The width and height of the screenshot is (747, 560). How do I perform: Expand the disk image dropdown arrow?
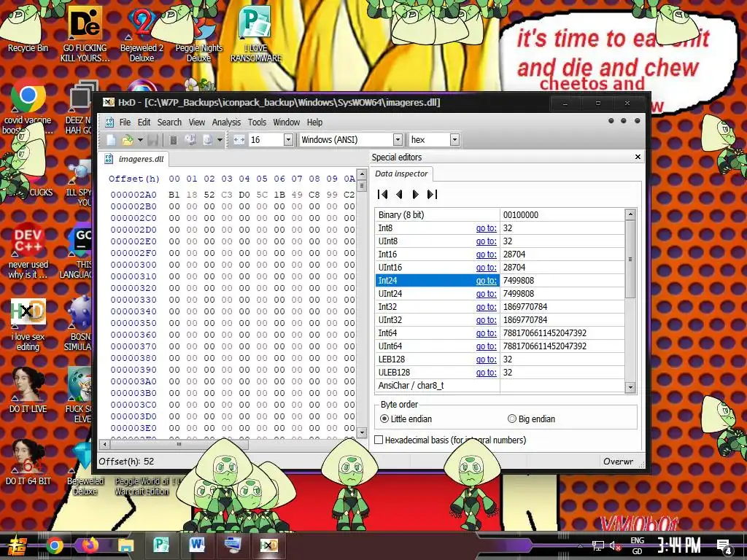(220, 140)
